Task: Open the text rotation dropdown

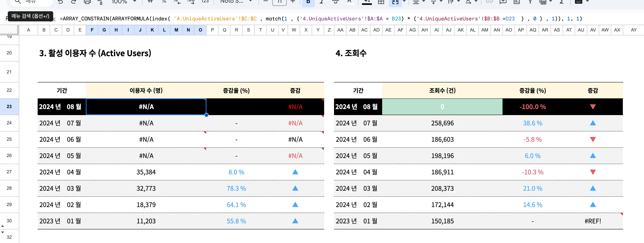Action: point(471,2)
